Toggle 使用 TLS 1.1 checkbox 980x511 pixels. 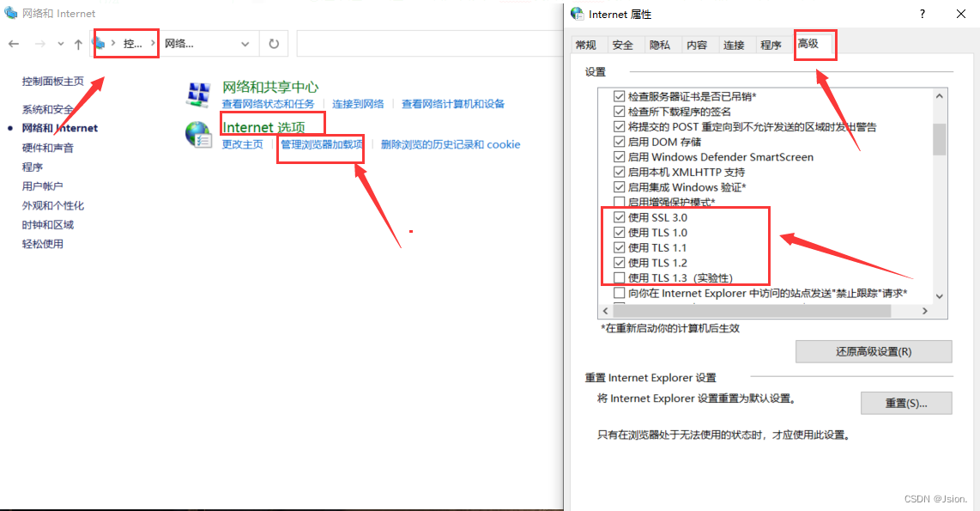620,247
